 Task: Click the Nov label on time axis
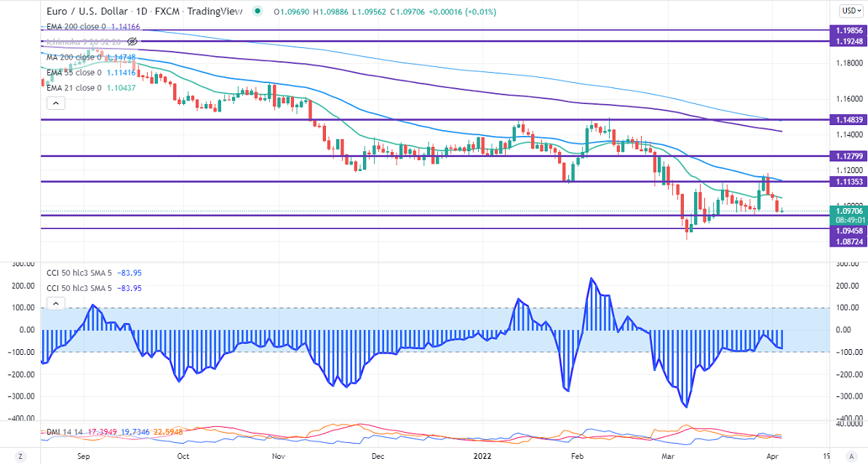coord(279,456)
